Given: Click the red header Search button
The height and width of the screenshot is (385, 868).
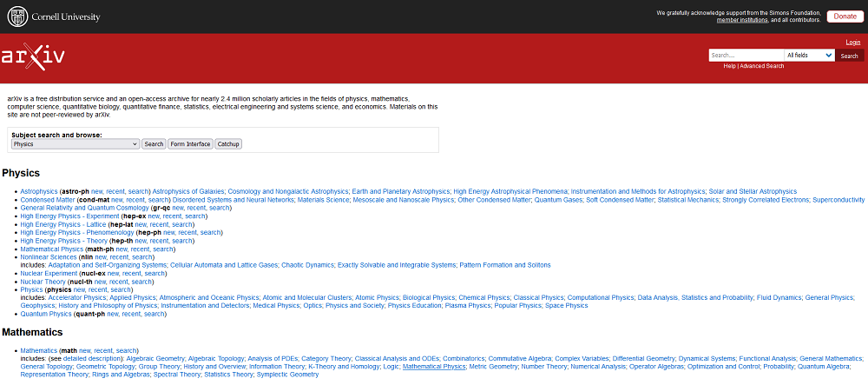Looking at the screenshot, I should (x=849, y=56).
